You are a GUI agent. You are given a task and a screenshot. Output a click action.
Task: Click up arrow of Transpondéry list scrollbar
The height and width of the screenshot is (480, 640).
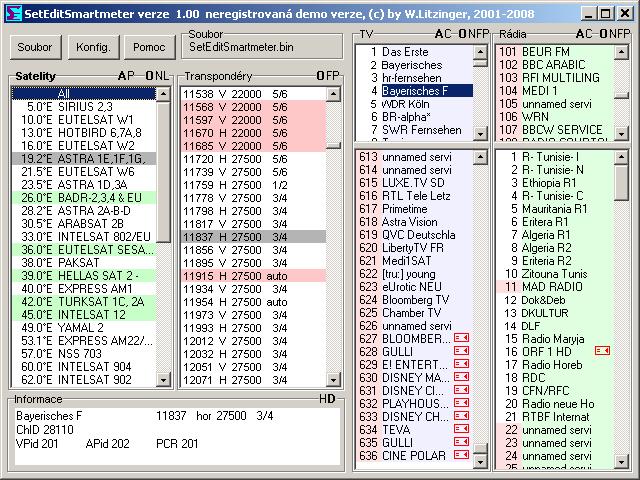click(333, 94)
